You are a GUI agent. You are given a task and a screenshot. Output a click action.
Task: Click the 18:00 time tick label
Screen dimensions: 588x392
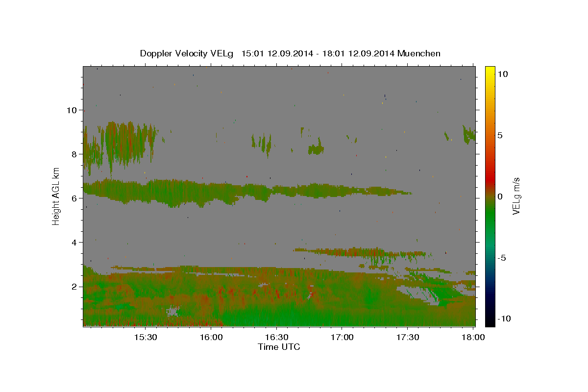click(x=473, y=337)
